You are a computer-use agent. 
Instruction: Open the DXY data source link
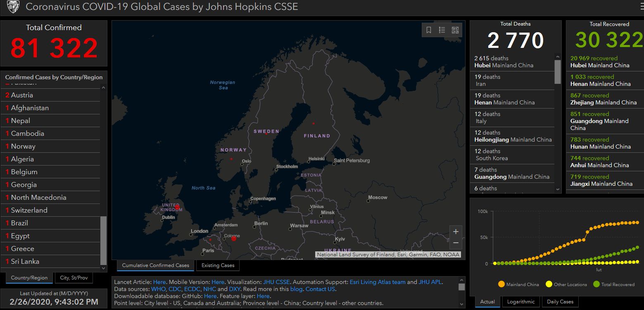235,289
